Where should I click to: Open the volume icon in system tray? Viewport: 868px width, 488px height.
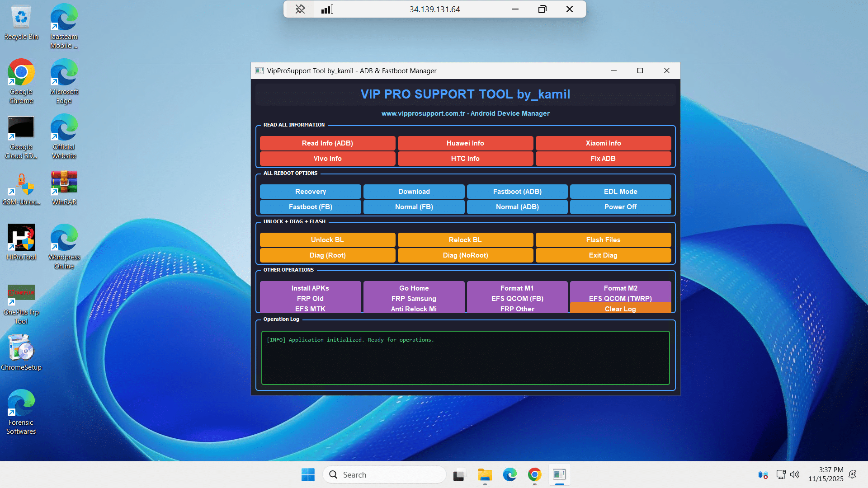click(794, 474)
